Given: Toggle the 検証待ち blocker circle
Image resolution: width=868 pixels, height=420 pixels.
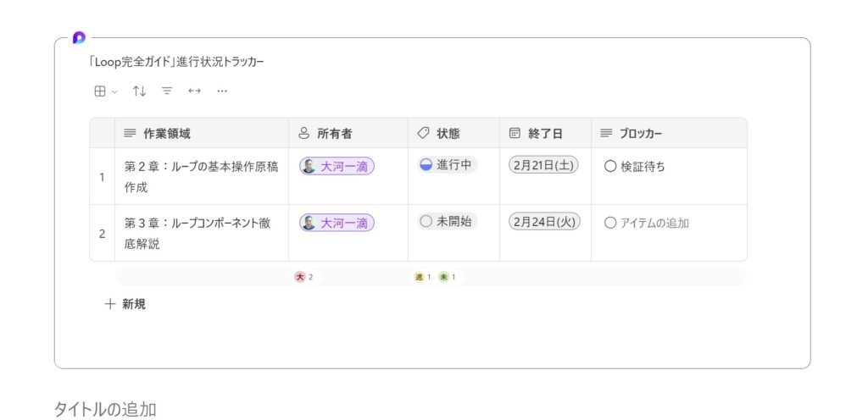Looking at the screenshot, I should tap(609, 167).
